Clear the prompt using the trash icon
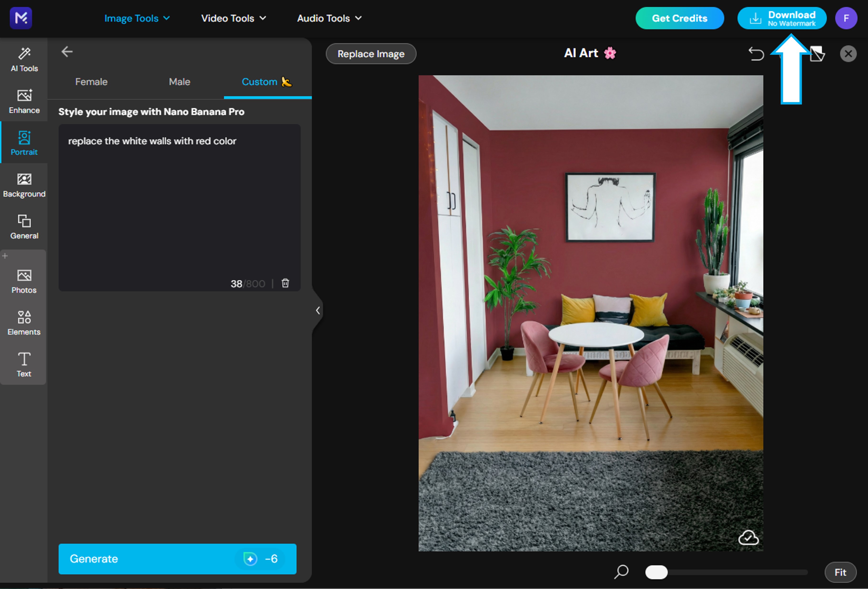Image resolution: width=868 pixels, height=589 pixels. [x=285, y=283]
